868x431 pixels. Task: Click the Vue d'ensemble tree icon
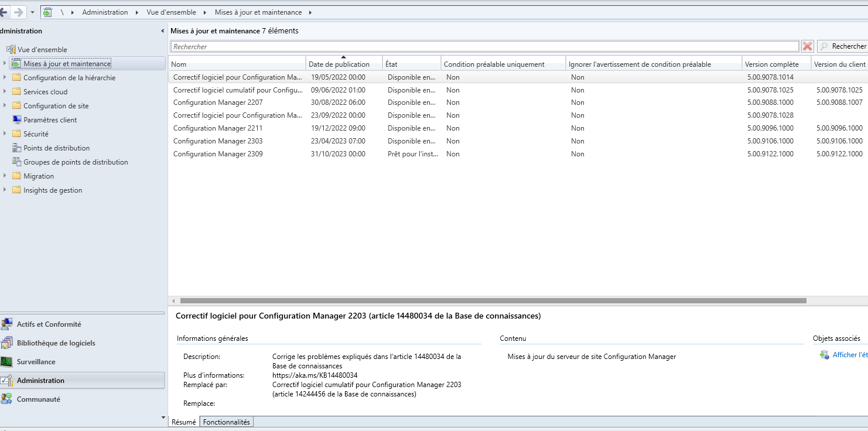coord(11,50)
